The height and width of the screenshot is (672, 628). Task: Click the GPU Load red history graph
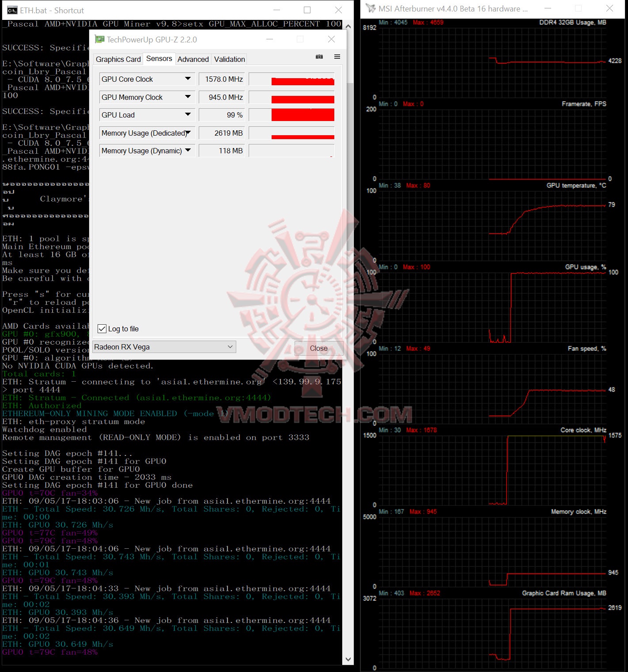click(x=291, y=115)
